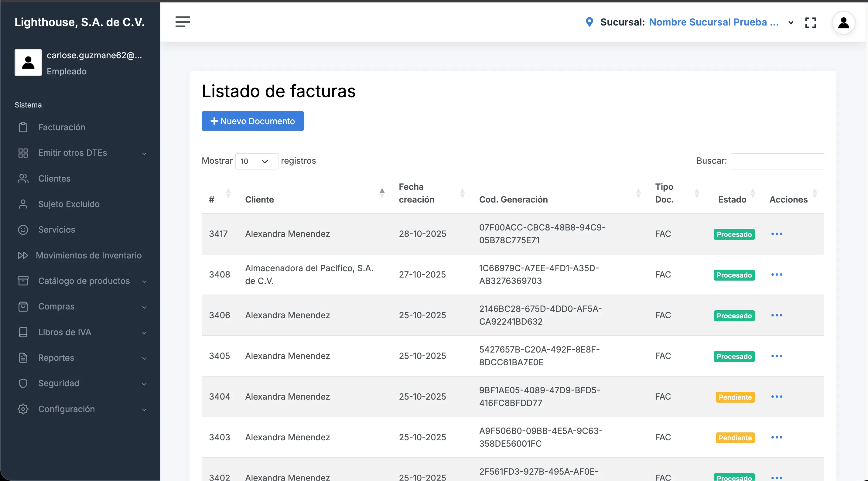This screenshot has height=481, width=868.
Task: Expand the Reportes submenu chevron
Action: coord(144,359)
